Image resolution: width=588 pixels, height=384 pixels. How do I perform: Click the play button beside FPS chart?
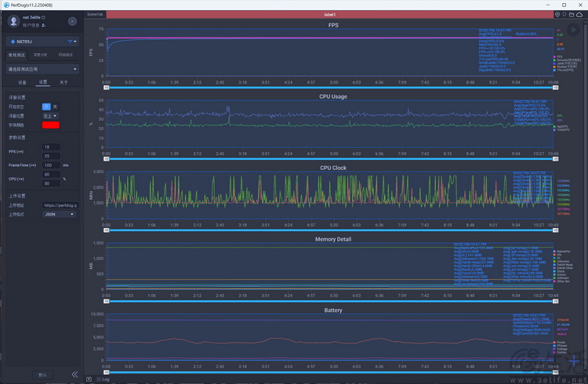pos(573,30)
